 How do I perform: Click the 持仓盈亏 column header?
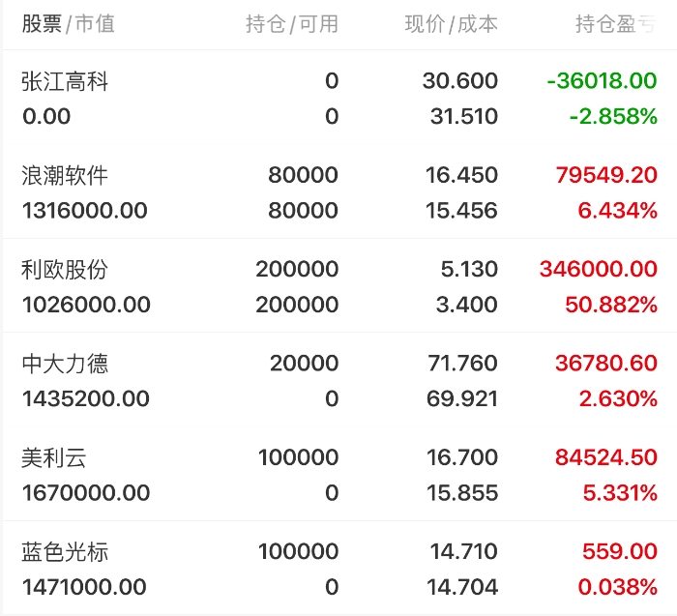616,24
